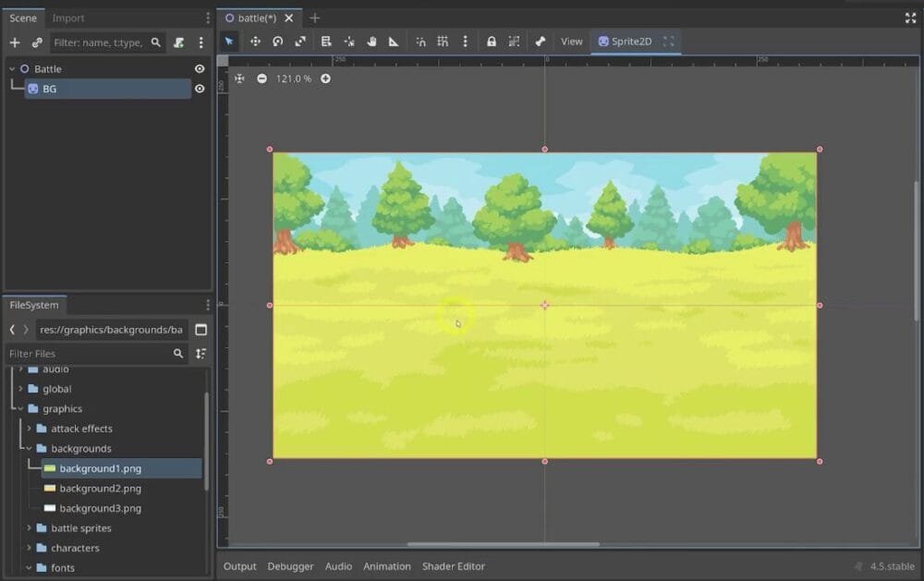This screenshot has height=581, width=924.
Task: Open the skeleton bone options icon
Action: pos(540,42)
